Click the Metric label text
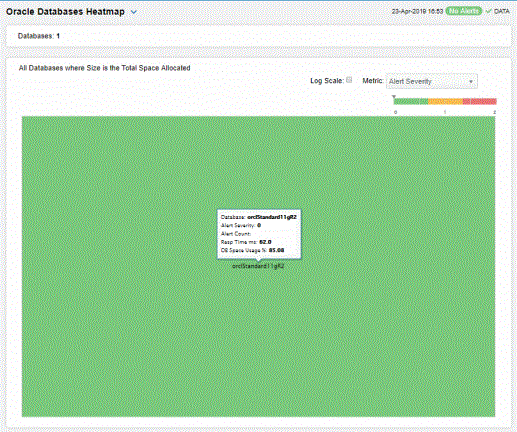This screenshot has height=432, width=517. point(372,81)
